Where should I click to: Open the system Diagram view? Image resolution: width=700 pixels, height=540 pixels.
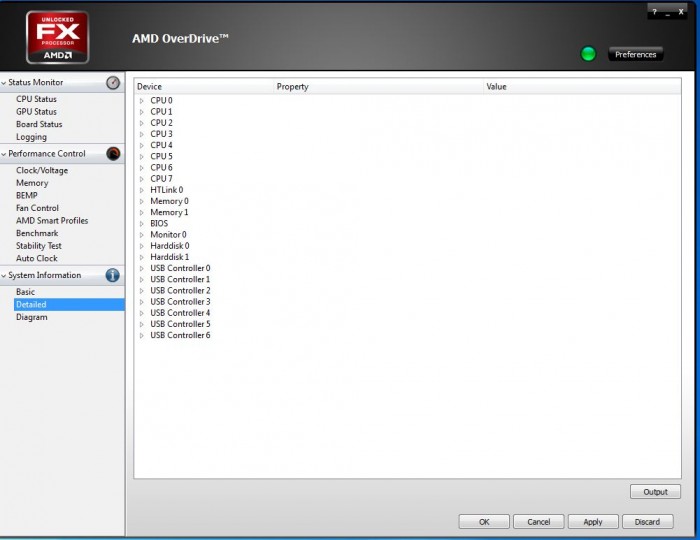pos(31,317)
